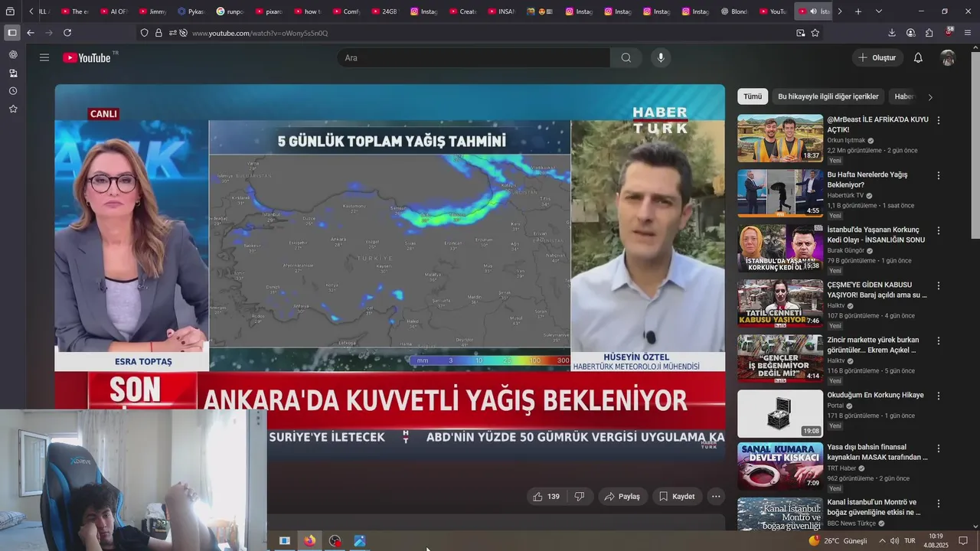Open Firefox extensions puzzle icon
980x551 pixels.
click(929, 33)
